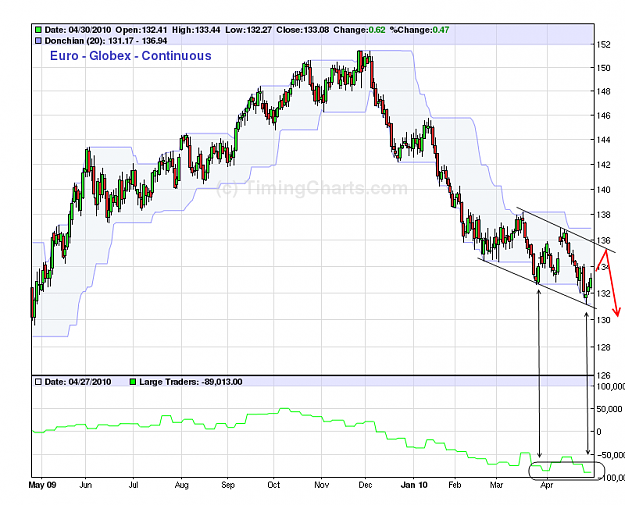Click the 'Jan 10' x-axis label
625x505 pixels.
414,485
